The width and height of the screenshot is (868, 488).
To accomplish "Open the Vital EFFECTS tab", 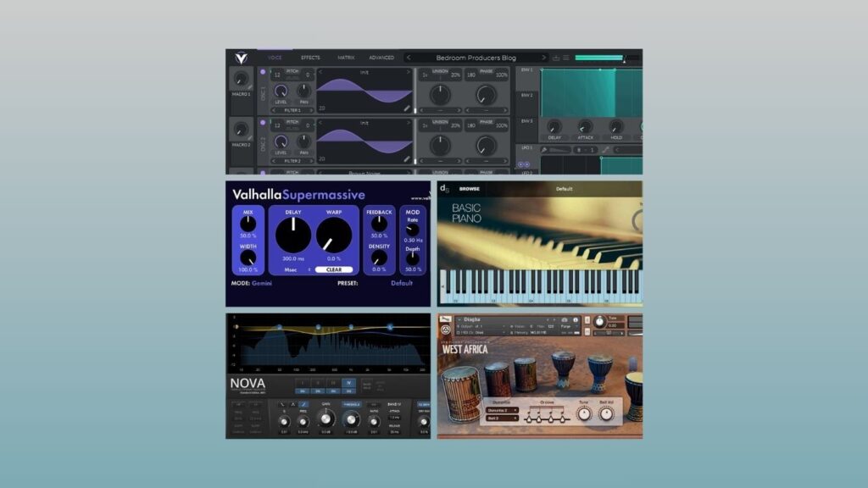I will click(x=310, y=58).
